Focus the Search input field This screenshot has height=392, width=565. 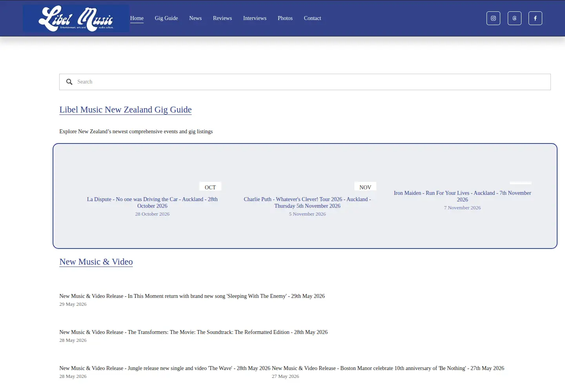[x=305, y=82]
